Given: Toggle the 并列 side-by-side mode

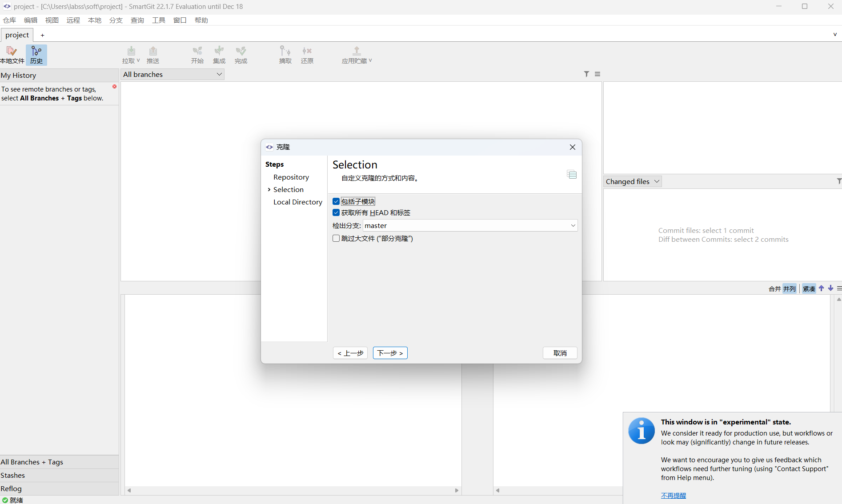Looking at the screenshot, I should (790, 289).
